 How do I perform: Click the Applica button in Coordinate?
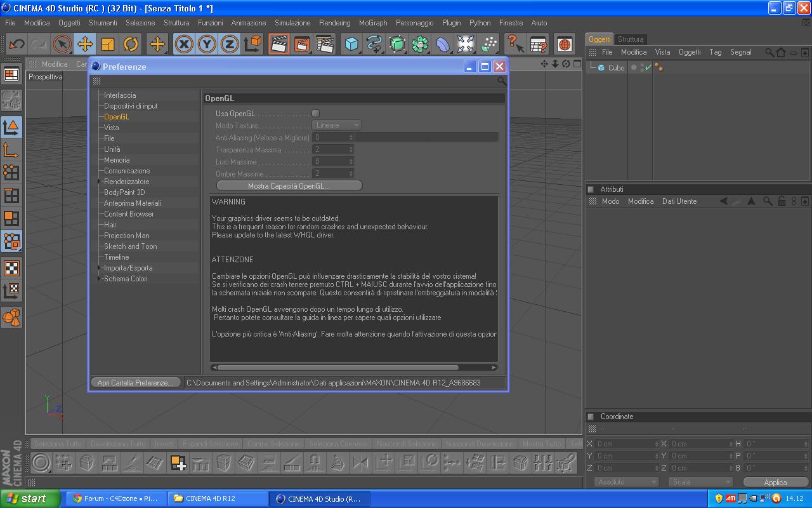click(x=775, y=483)
